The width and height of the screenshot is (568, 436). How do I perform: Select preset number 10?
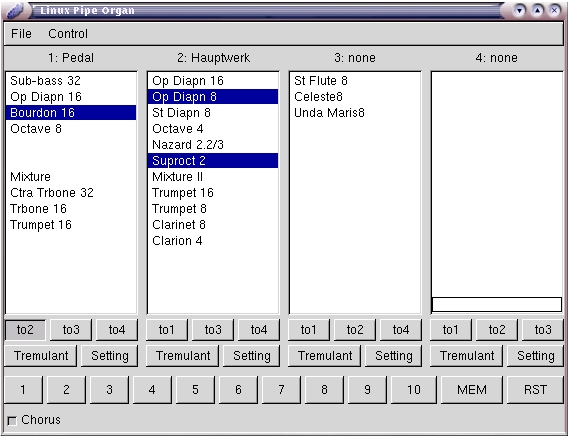pyautogui.click(x=414, y=390)
